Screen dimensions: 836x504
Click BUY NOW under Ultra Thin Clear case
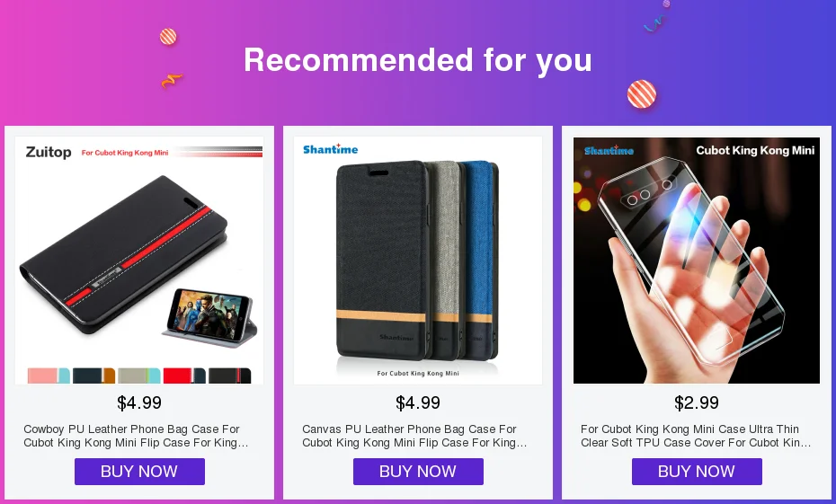pyautogui.click(x=697, y=472)
